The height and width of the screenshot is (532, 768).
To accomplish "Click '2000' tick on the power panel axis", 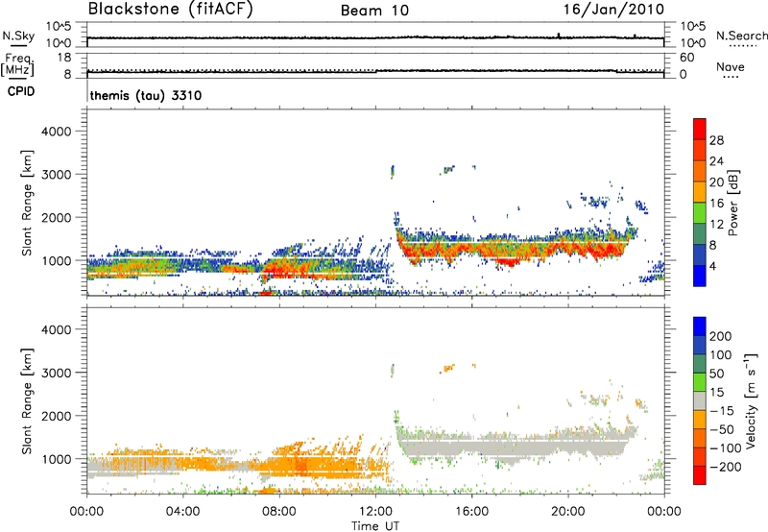I will coord(57,217).
